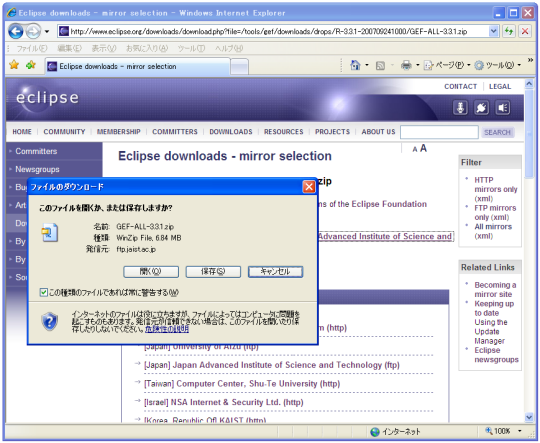Click the Print icon in command bar

coord(406,65)
